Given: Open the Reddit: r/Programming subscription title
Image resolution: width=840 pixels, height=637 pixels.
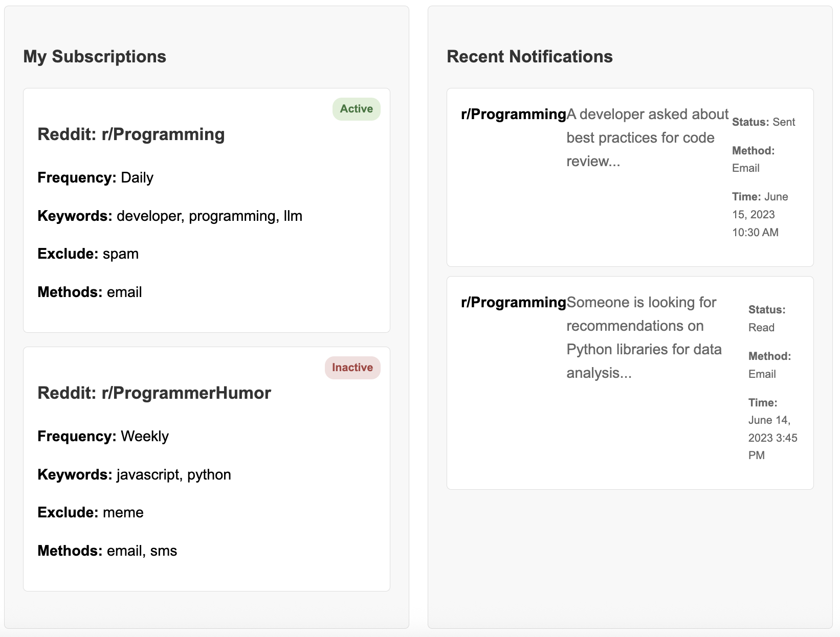Looking at the screenshot, I should [131, 134].
